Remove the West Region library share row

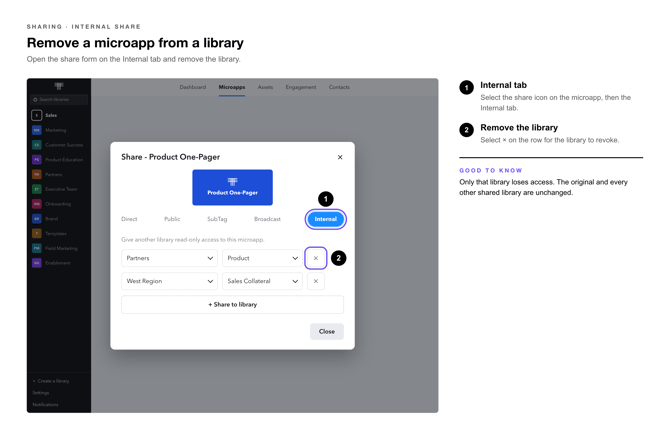click(x=316, y=281)
